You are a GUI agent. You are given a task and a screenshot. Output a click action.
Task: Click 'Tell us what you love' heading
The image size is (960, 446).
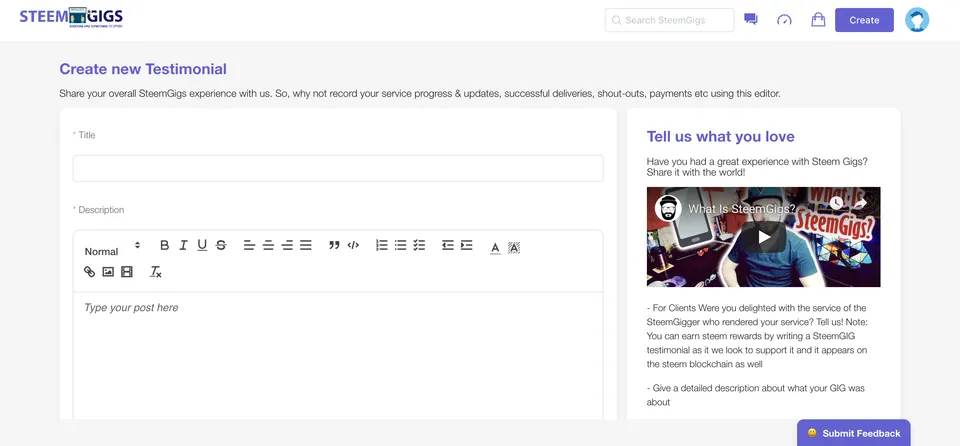[721, 136]
